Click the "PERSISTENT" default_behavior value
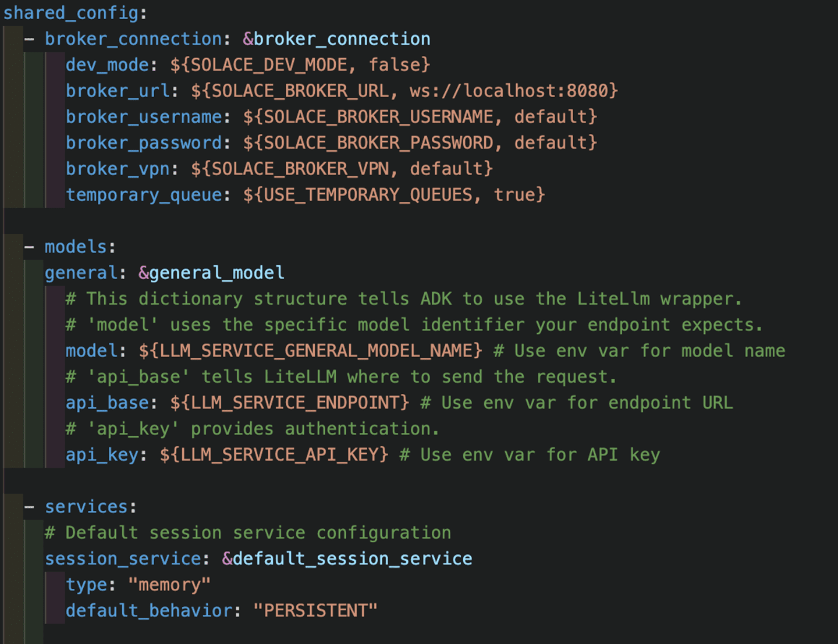This screenshot has width=838, height=644. [x=316, y=611]
